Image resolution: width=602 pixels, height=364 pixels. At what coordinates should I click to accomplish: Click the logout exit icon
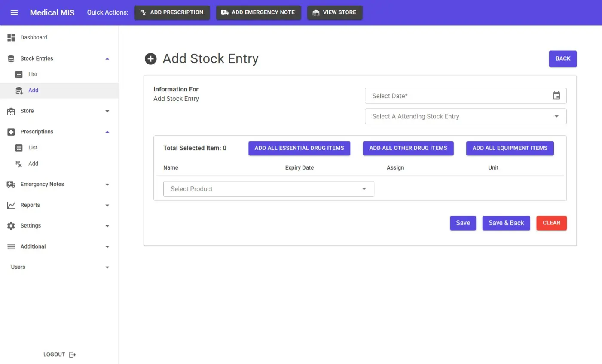pyautogui.click(x=73, y=355)
